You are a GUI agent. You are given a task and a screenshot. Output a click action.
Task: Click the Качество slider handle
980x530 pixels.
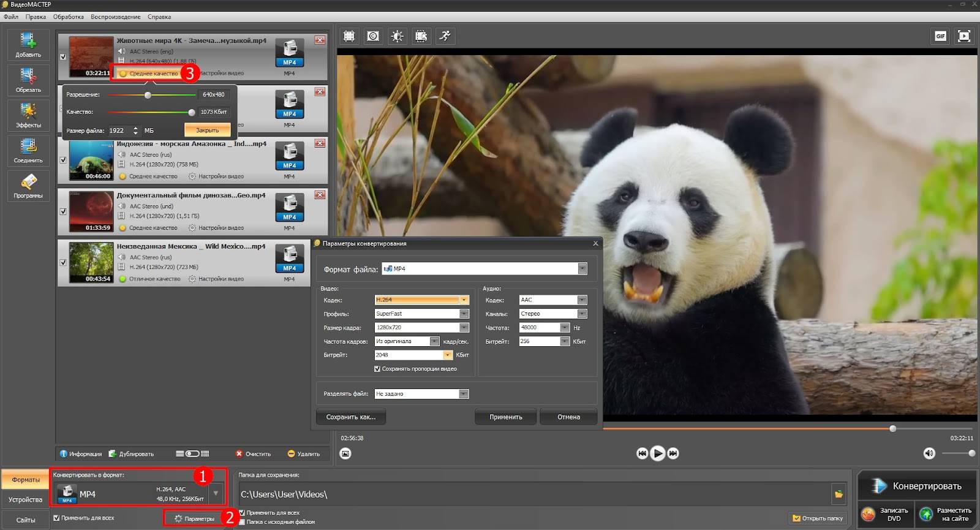[x=192, y=112]
